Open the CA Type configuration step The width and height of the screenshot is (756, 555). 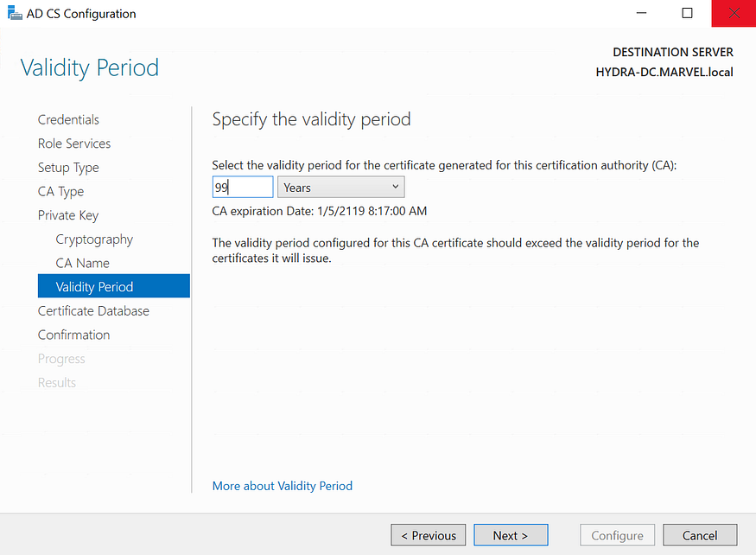click(x=60, y=191)
